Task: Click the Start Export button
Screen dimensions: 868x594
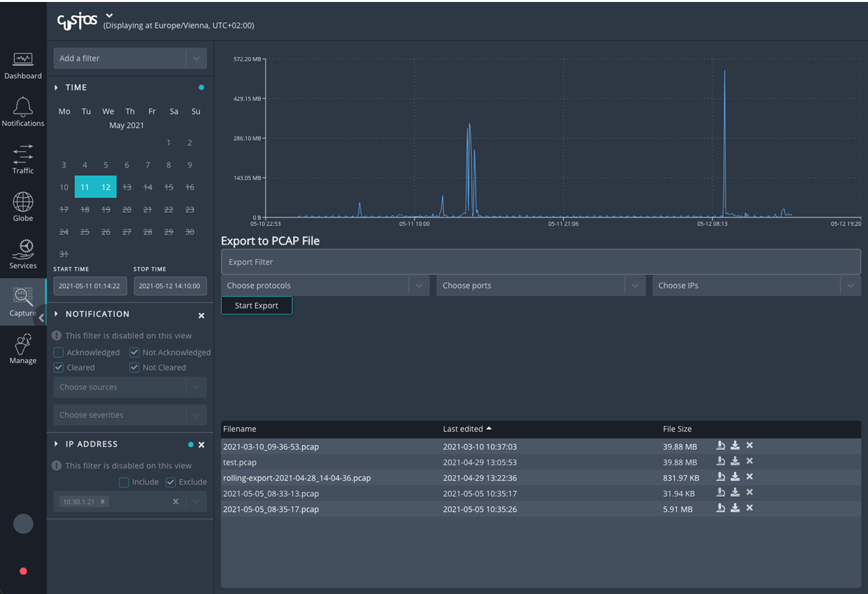Action: 257,305
